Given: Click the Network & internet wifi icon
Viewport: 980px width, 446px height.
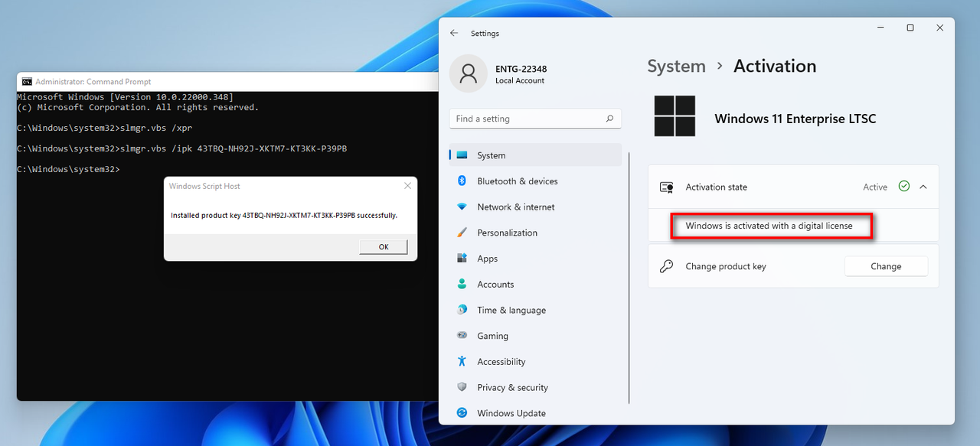Looking at the screenshot, I should pyautogui.click(x=462, y=207).
